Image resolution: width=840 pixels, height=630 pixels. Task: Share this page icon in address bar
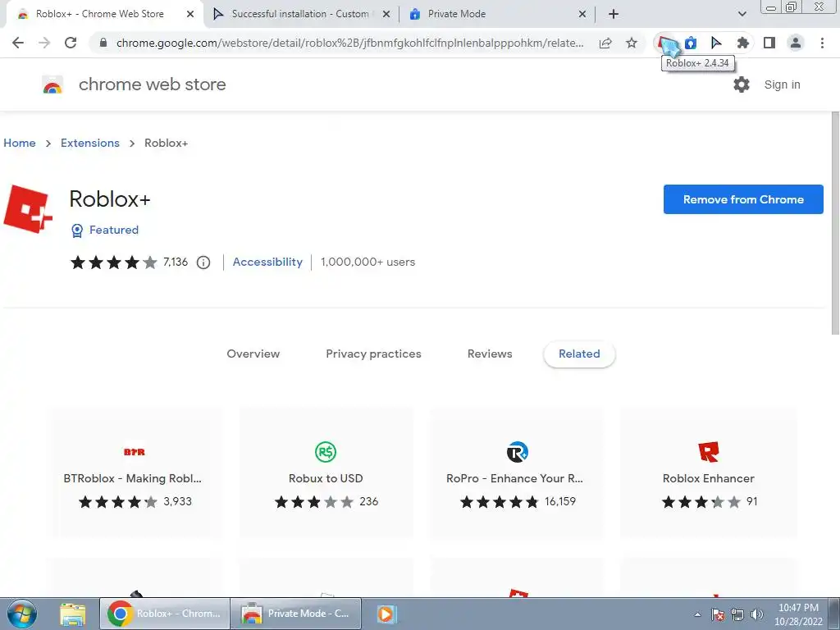605,43
